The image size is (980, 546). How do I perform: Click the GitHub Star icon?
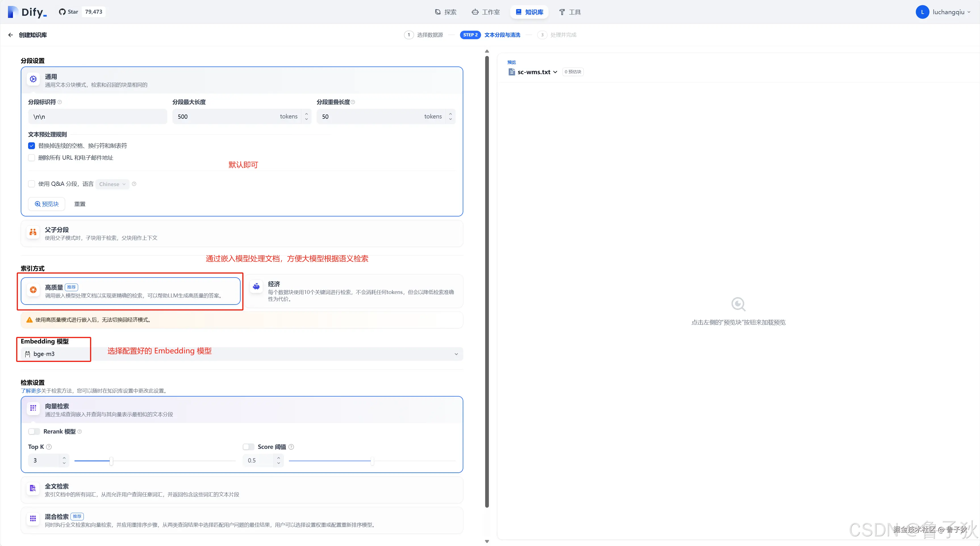62,12
